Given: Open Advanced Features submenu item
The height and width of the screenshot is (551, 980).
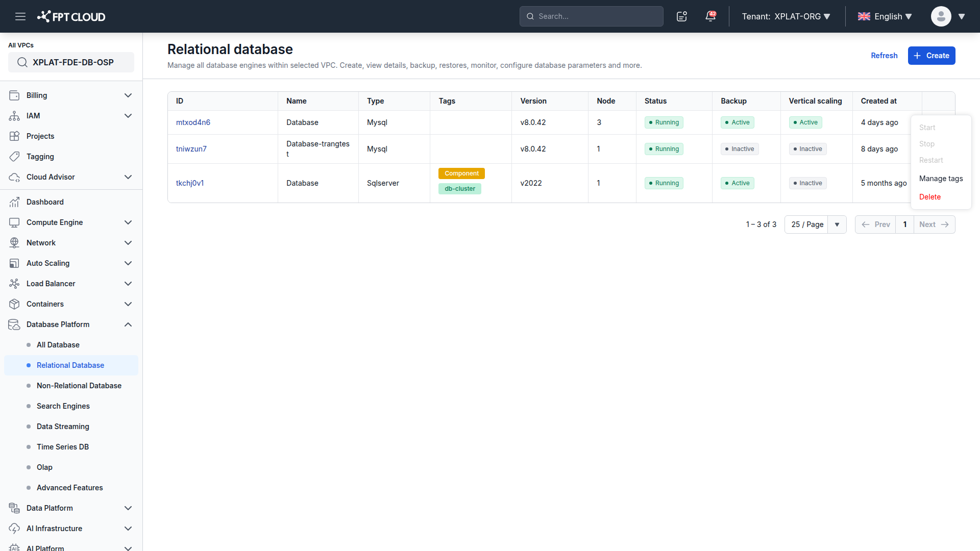Looking at the screenshot, I should (71, 488).
